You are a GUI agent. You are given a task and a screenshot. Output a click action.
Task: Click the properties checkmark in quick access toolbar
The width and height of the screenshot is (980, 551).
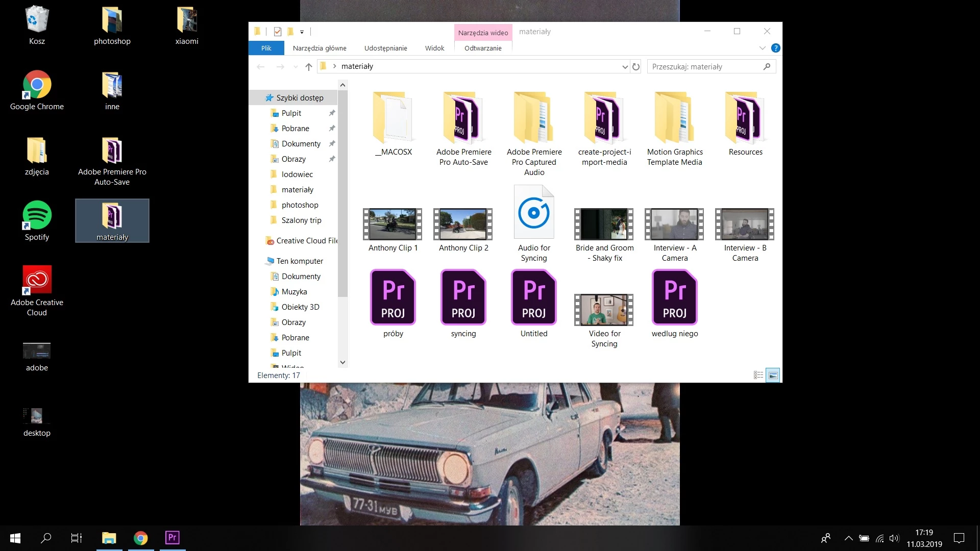click(278, 32)
